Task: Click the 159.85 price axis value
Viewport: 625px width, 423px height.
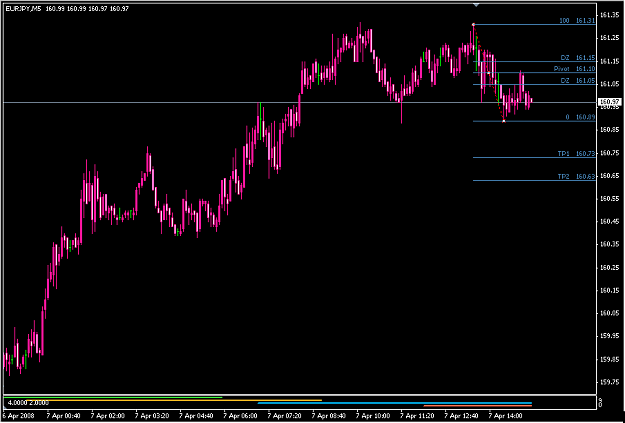Action: pos(608,360)
